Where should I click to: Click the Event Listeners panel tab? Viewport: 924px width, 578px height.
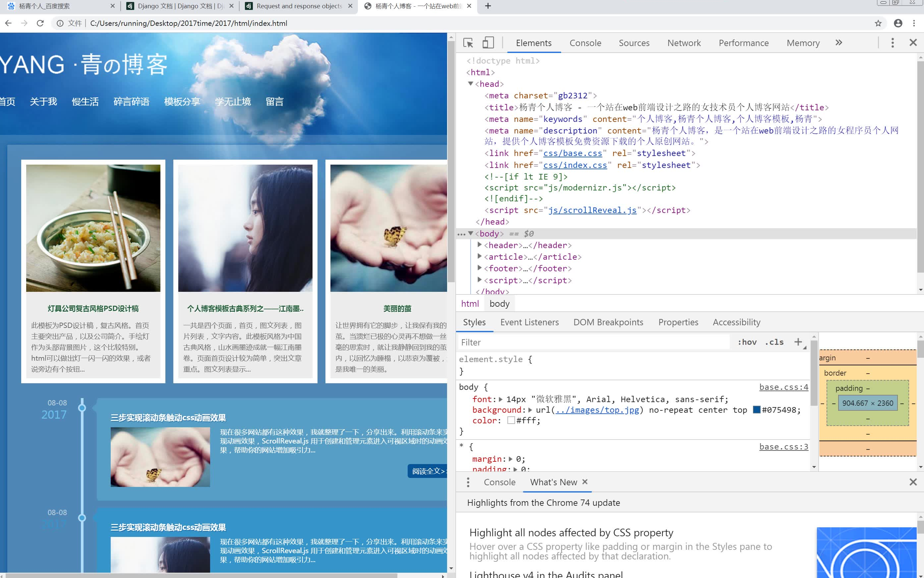(530, 322)
